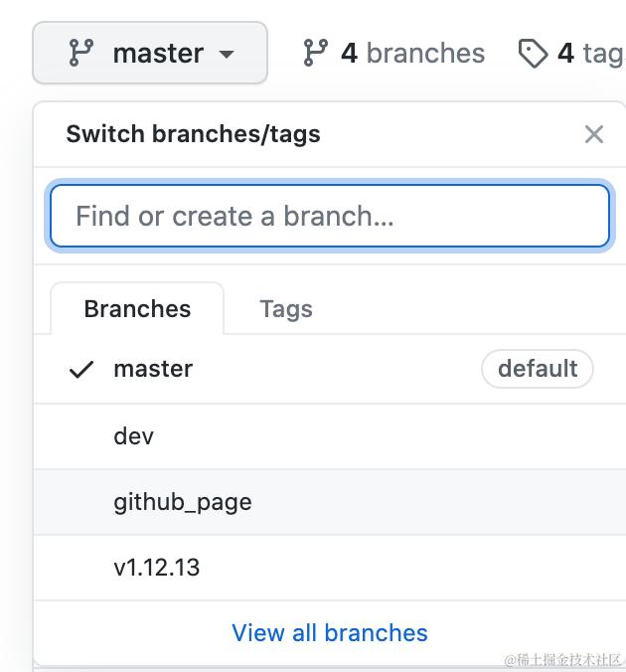
Task: Click the tag icon near tags count
Action: tap(534, 53)
